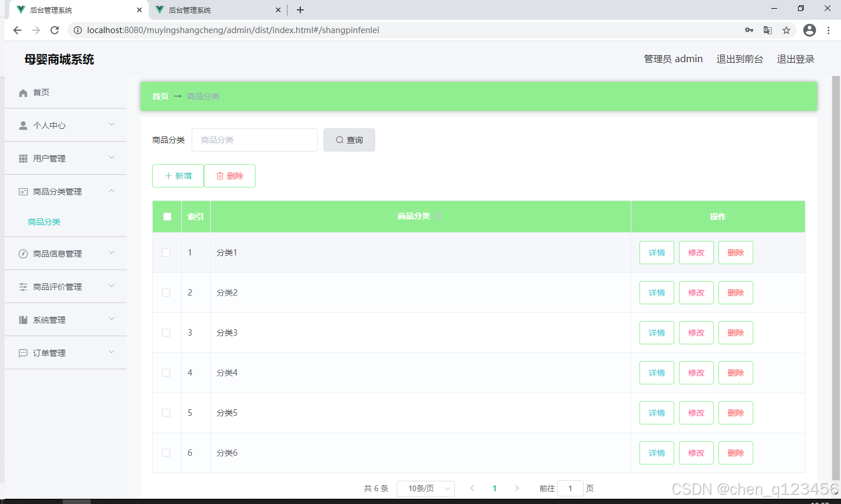The image size is (841, 504).
Task: Click the 分类3 cell text
Action: 227,333
